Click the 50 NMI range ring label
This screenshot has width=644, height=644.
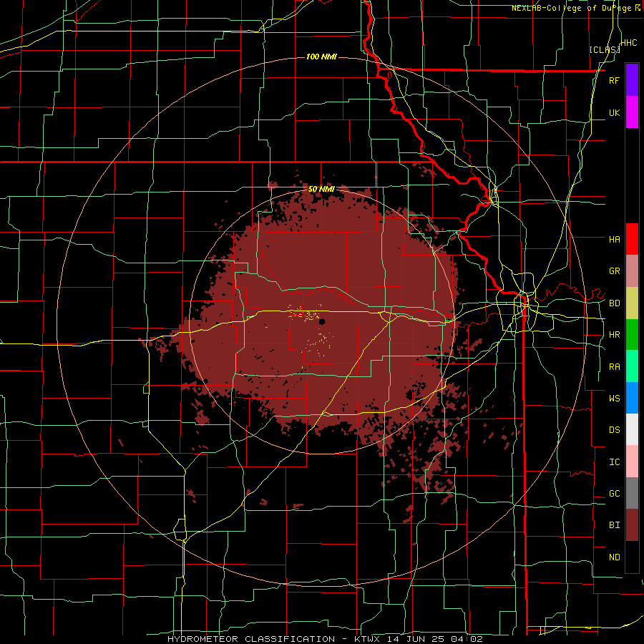tap(321, 189)
